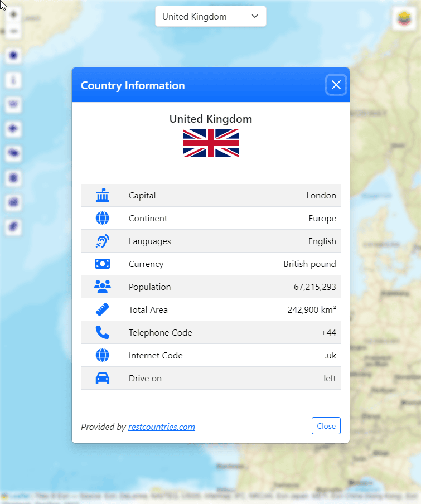Open the map info button marked i
The image size is (421, 504).
point(13,80)
